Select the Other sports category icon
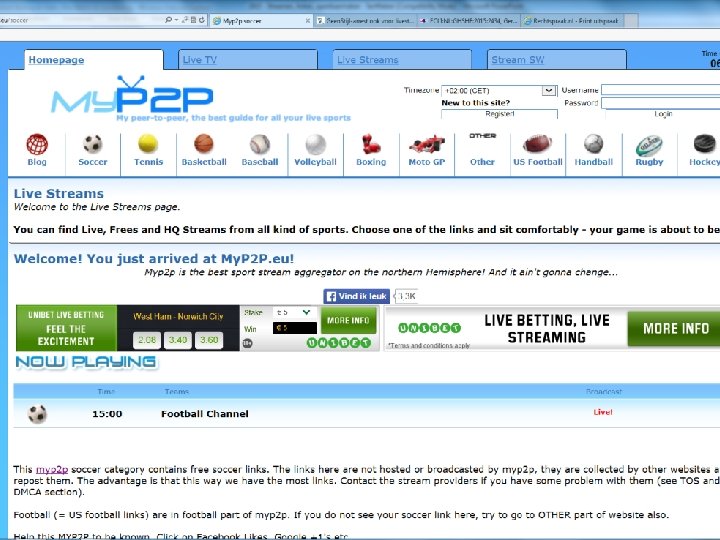The width and height of the screenshot is (720, 540). pos(482,136)
